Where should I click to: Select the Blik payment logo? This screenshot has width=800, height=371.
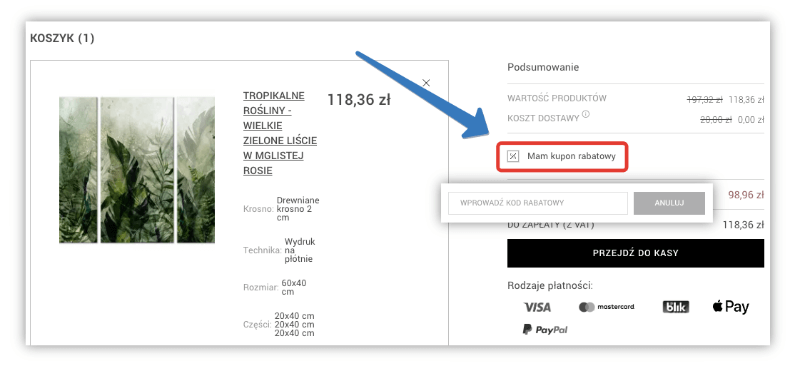point(676,307)
